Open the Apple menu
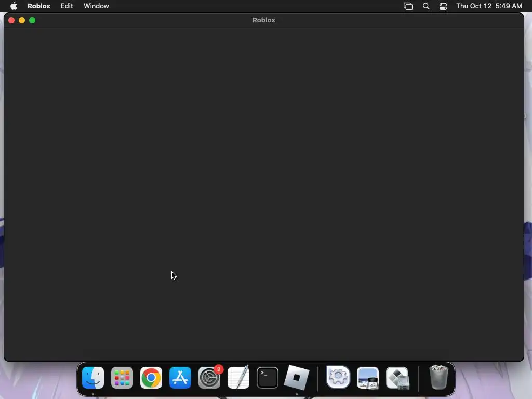Image resolution: width=532 pixels, height=399 pixels. click(14, 6)
